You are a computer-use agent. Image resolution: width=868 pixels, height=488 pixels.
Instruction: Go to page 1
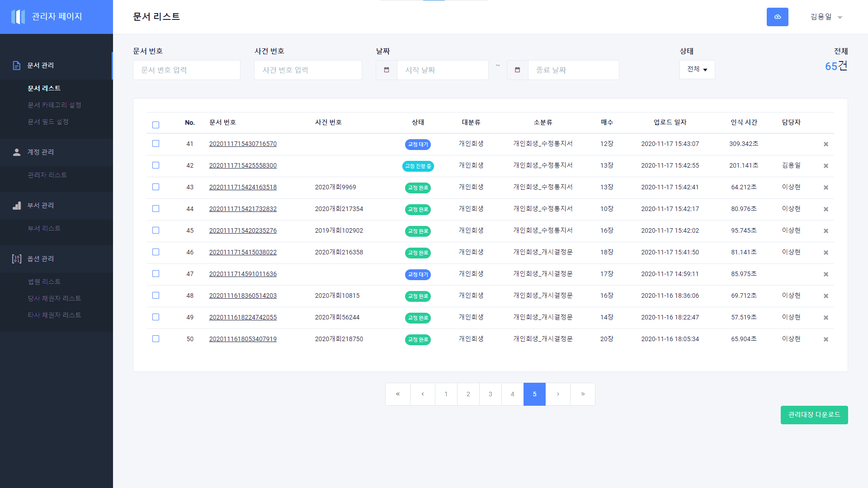point(446,394)
